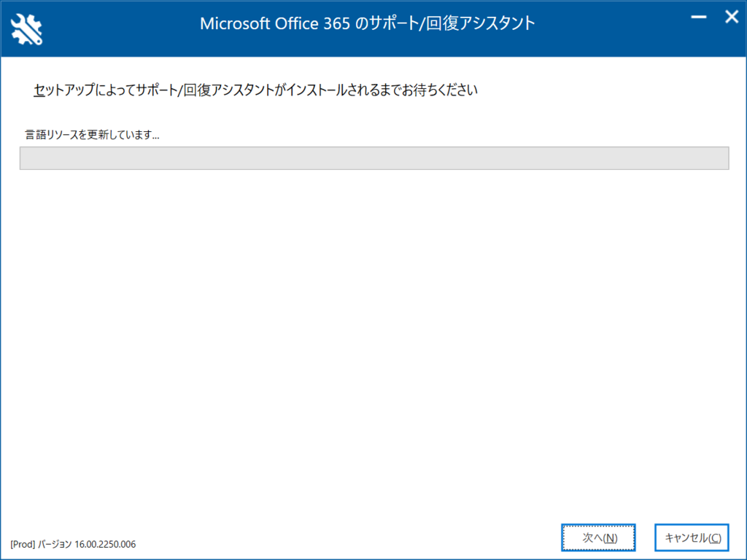This screenshot has width=747, height=560.
Task: Click the 次へ(N) button
Action: click(x=598, y=537)
